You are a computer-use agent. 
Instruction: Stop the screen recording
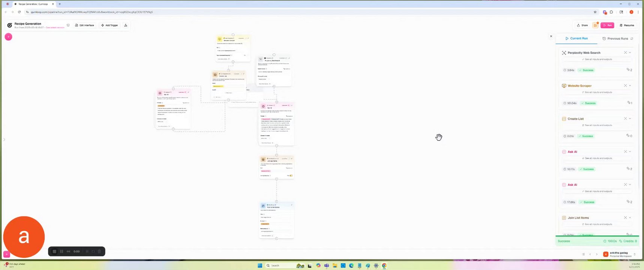[54, 251]
